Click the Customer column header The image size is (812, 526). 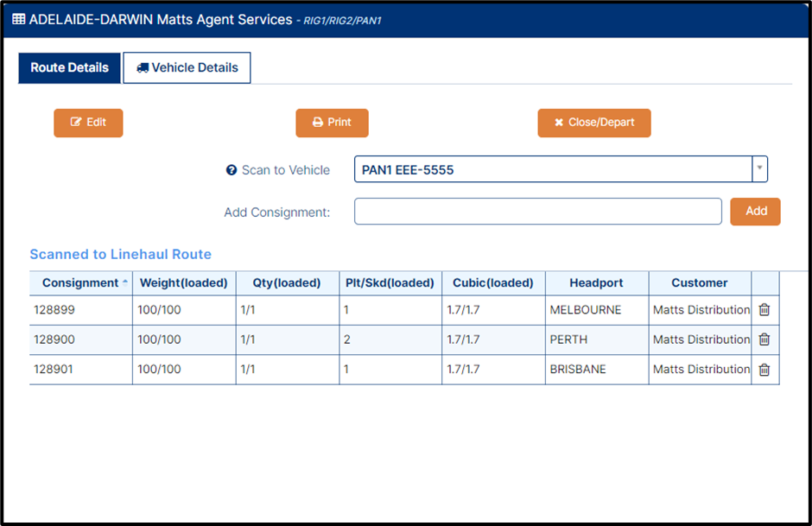point(699,282)
